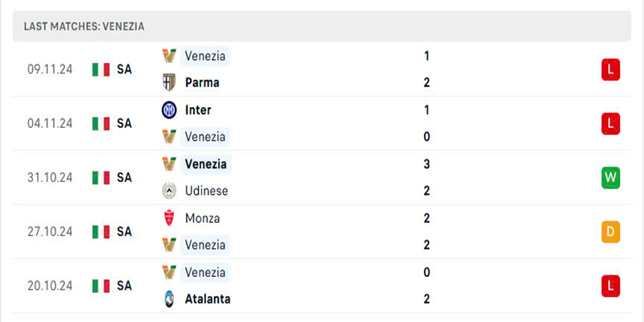644x322 pixels.
Task: Click Italy flag on 31.10.24 row
Action: (x=101, y=178)
